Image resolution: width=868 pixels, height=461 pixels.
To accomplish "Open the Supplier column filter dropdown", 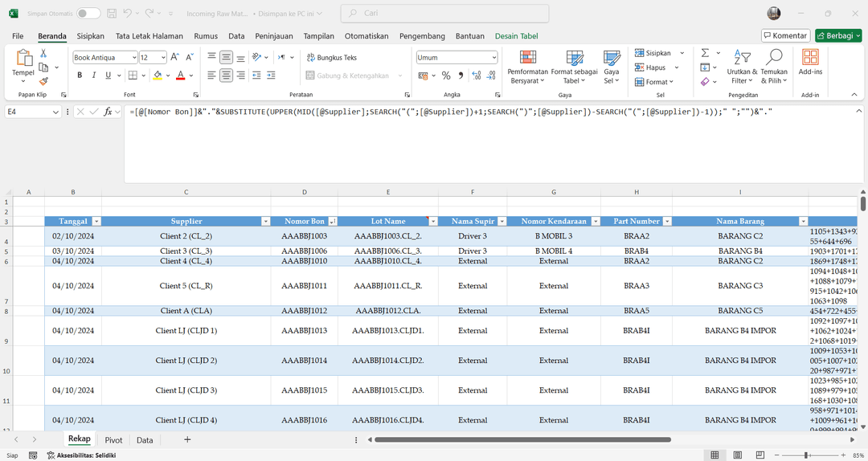I will (x=266, y=222).
